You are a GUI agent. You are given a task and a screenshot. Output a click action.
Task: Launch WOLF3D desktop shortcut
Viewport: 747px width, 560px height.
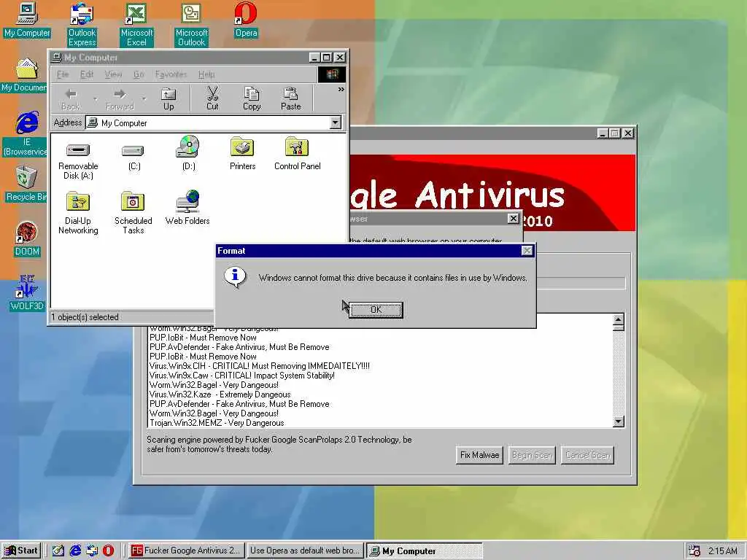27,293
